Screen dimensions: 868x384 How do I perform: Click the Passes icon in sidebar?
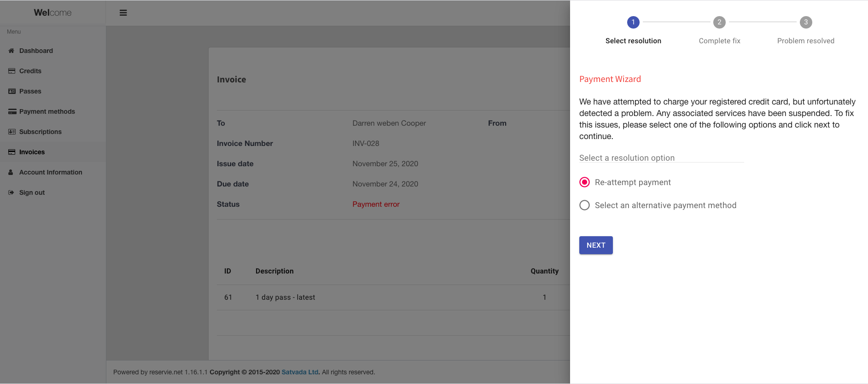tap(12, 91)
